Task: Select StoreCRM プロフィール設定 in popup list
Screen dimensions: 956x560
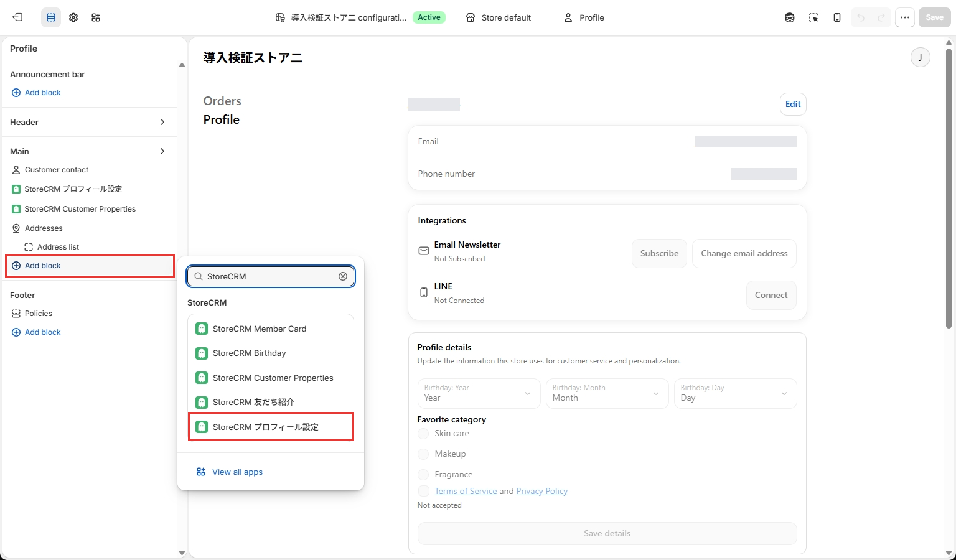Action: point(271,427)
